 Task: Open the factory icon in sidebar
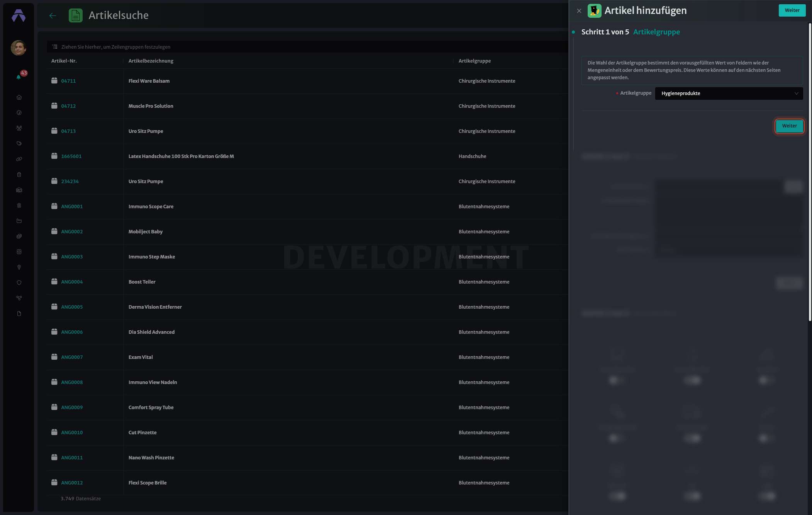click(19, 221)
